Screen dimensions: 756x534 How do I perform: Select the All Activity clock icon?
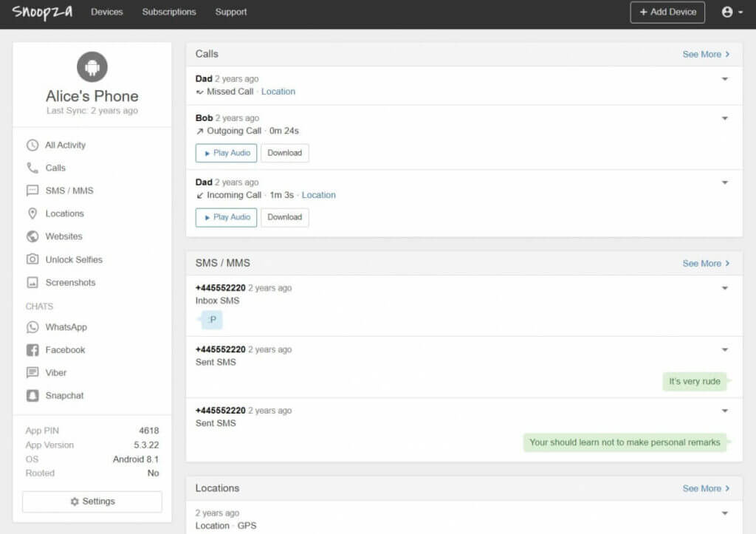click(32, 146)
